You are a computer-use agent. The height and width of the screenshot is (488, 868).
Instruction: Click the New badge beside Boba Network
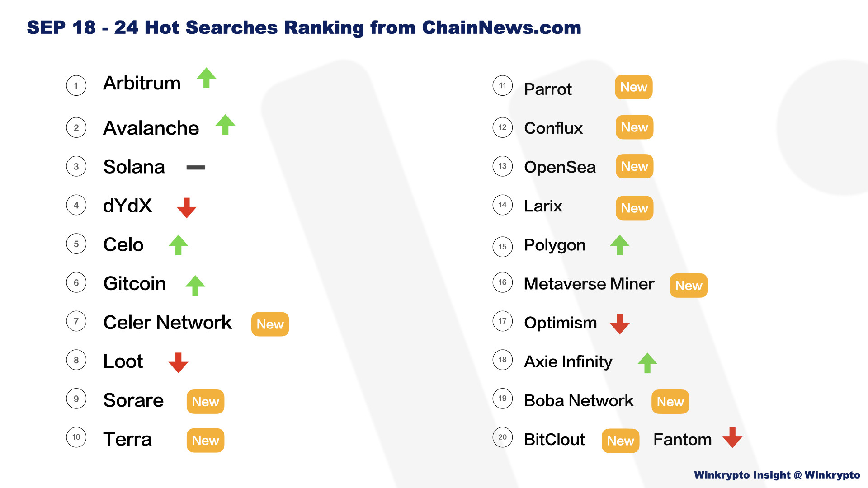[x=670, y=402]
